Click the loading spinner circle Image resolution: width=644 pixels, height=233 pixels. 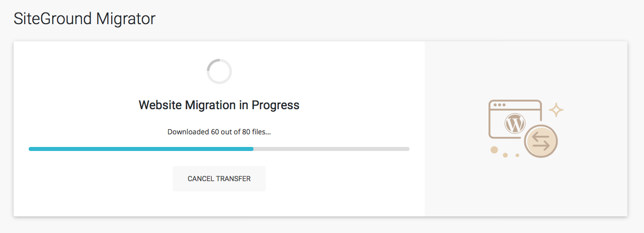click(x=219, y=71)
